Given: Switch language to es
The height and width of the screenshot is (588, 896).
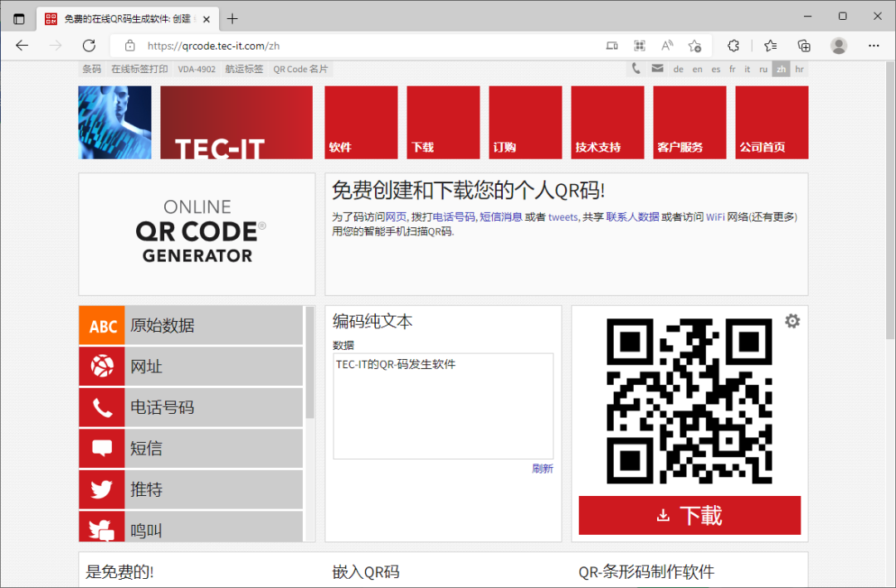Looking at the screenshot, I should (x=716, y=69).
